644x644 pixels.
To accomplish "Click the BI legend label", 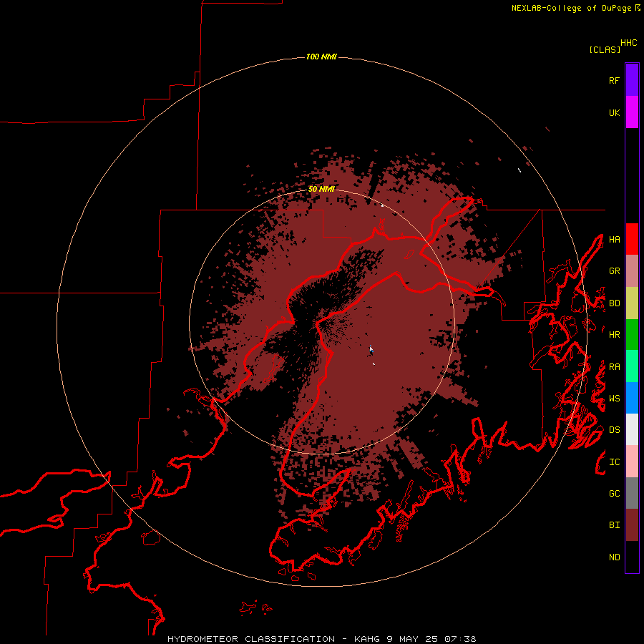I will tap(614, 525).
